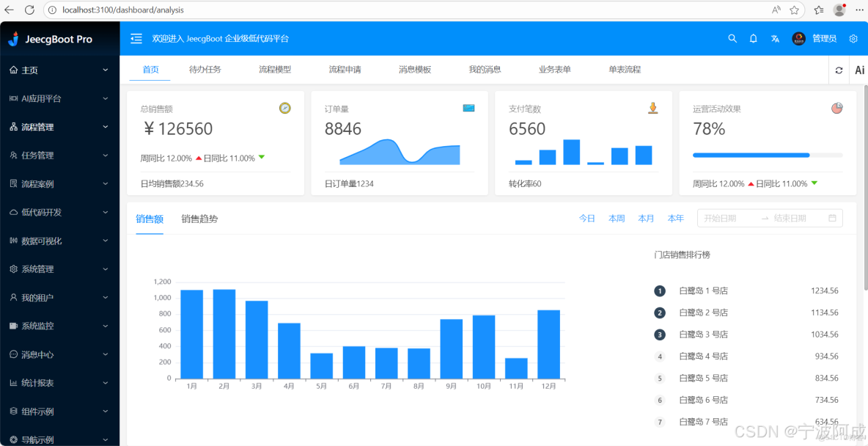Click the notification bell icon
Screen dimensions: 868x446
coord(753,38)
